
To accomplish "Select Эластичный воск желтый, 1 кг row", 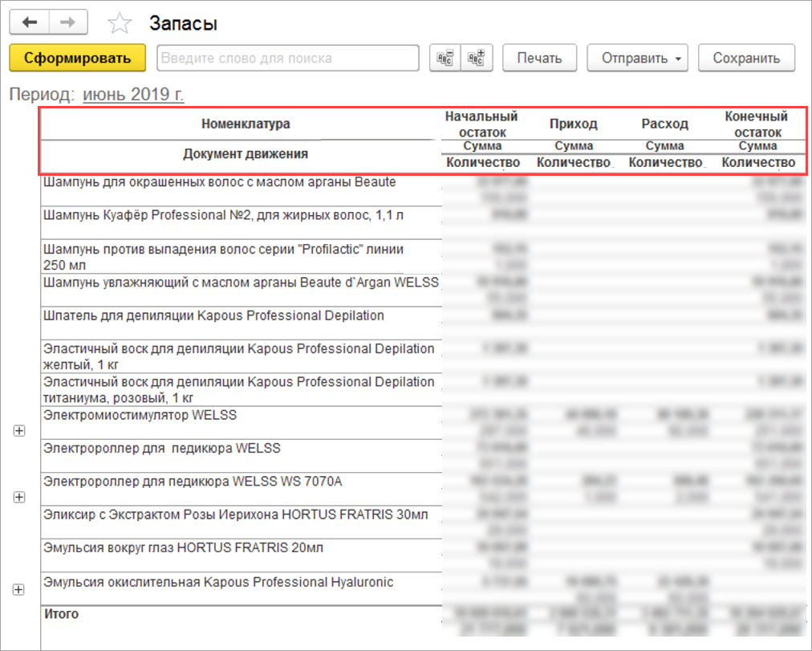I will click(x=242, y=356).
